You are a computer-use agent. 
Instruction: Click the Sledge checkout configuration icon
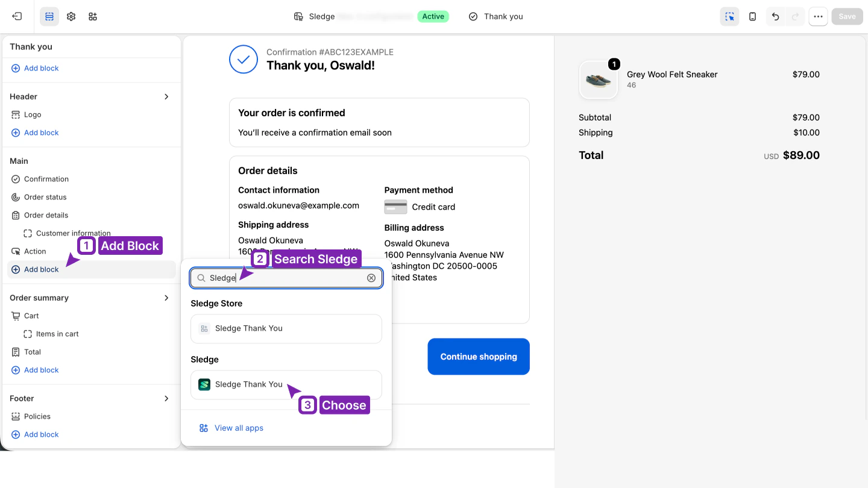298,16
